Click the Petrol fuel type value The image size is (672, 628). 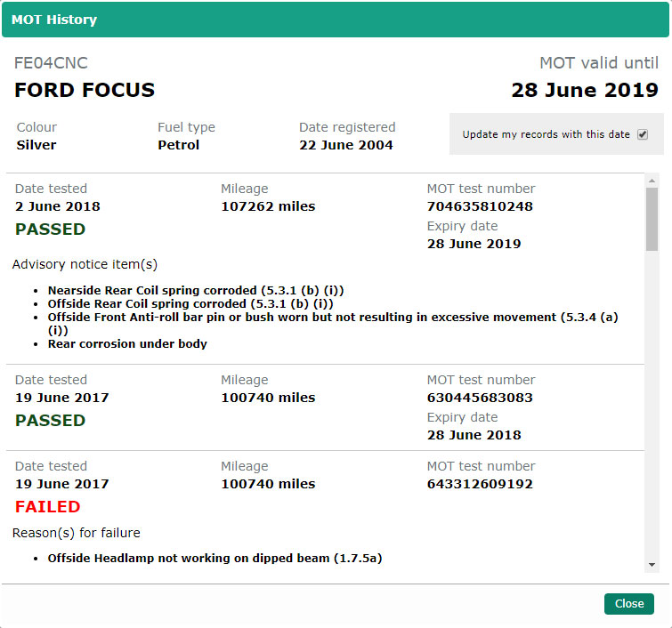[x=178, y=145]
